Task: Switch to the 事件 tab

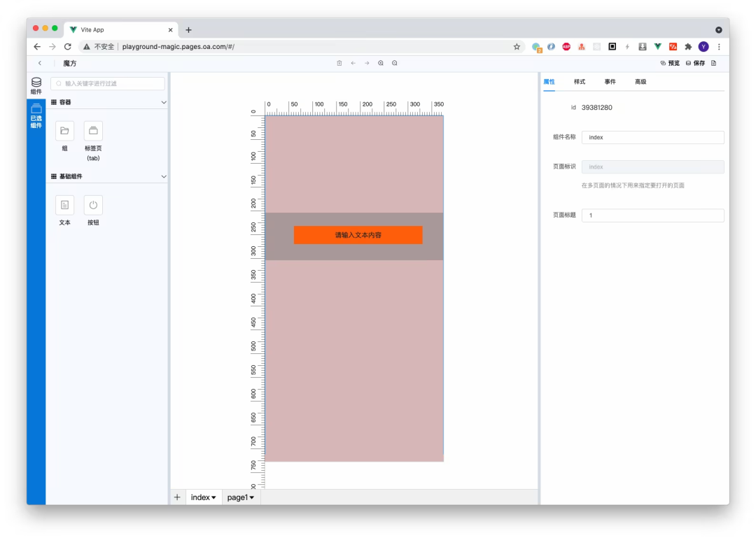Action: [610, 82]
